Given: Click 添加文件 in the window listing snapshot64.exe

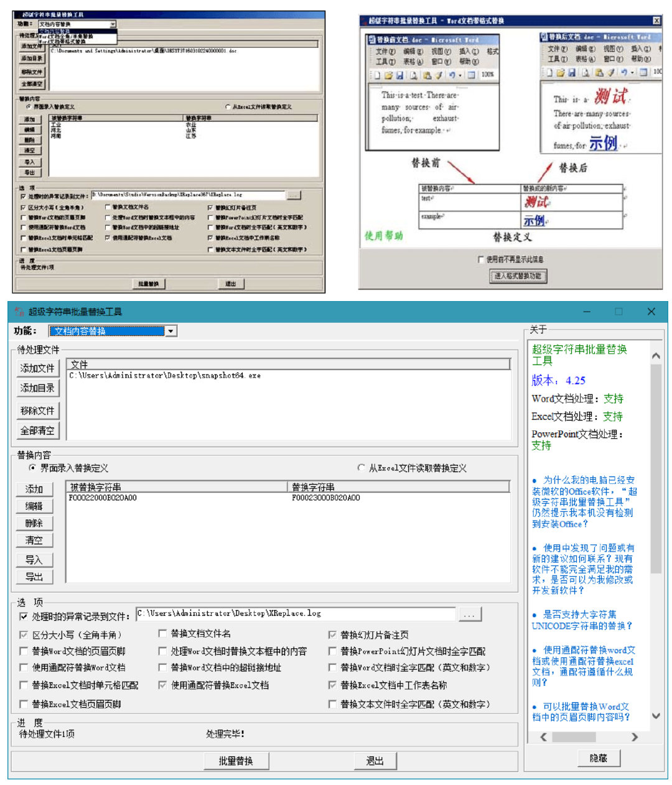Looking at the screenshot, I should pos(37,368).
